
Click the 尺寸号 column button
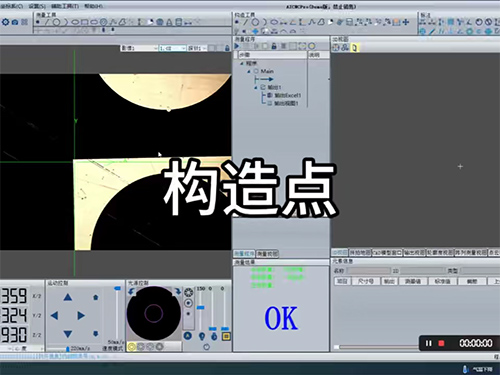tap(365, 281)
